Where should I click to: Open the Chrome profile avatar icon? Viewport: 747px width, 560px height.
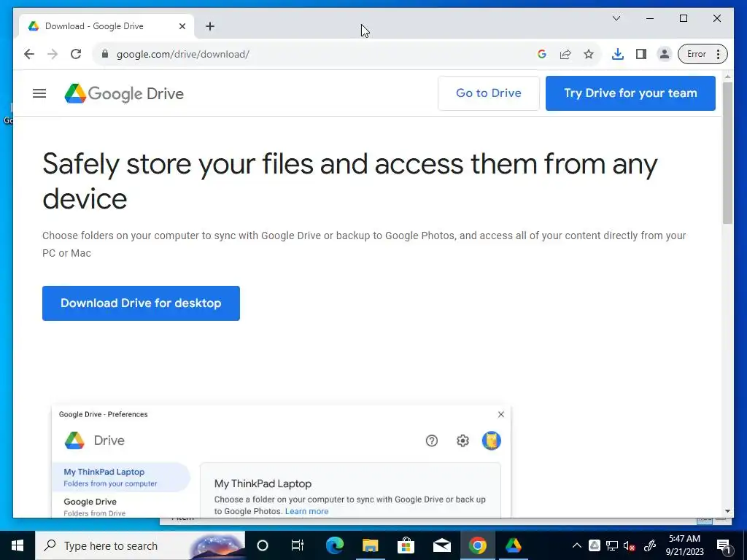pos(664,54)
